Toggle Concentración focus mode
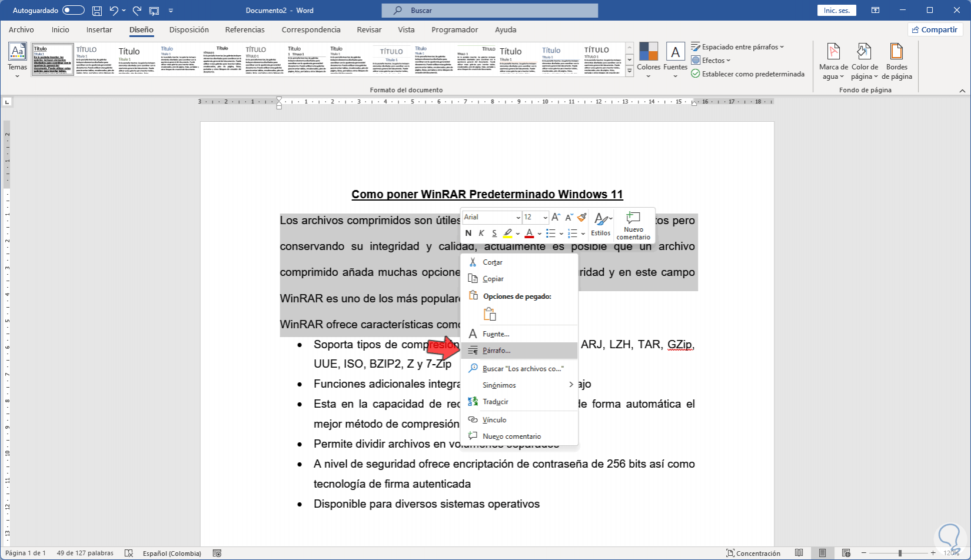 pos(753,553)
